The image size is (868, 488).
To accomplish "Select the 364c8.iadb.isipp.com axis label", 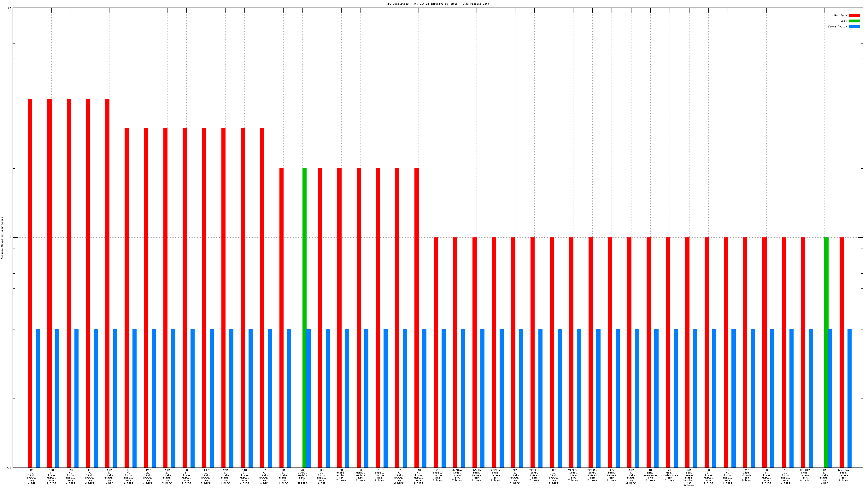I will 476,475.
